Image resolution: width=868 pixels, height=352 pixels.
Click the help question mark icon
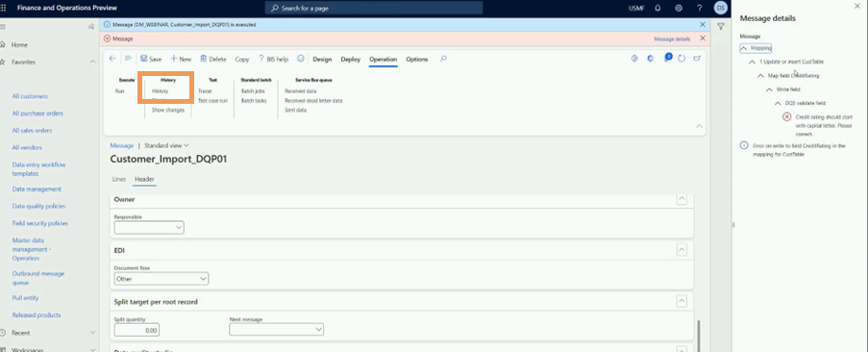click(699, 8)
